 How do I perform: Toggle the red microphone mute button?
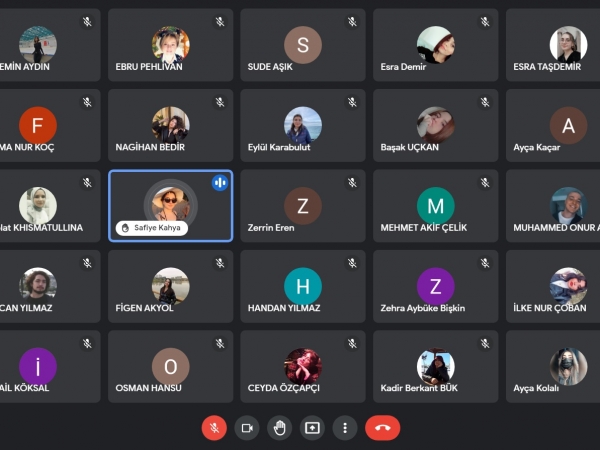click(x=214, y=428)
